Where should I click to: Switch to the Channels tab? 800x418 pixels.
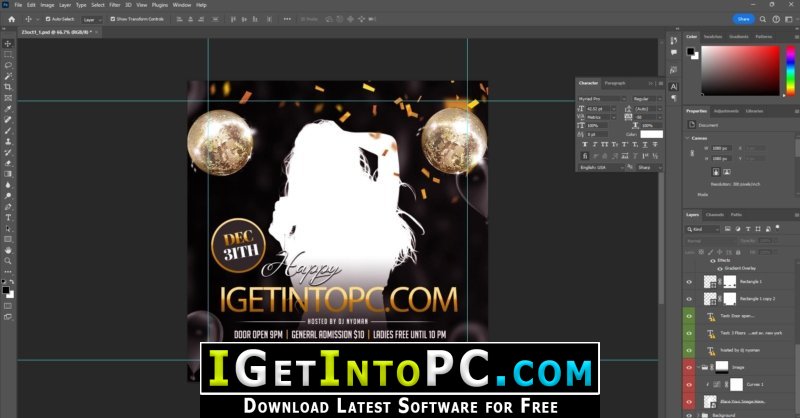pos(715,215)
